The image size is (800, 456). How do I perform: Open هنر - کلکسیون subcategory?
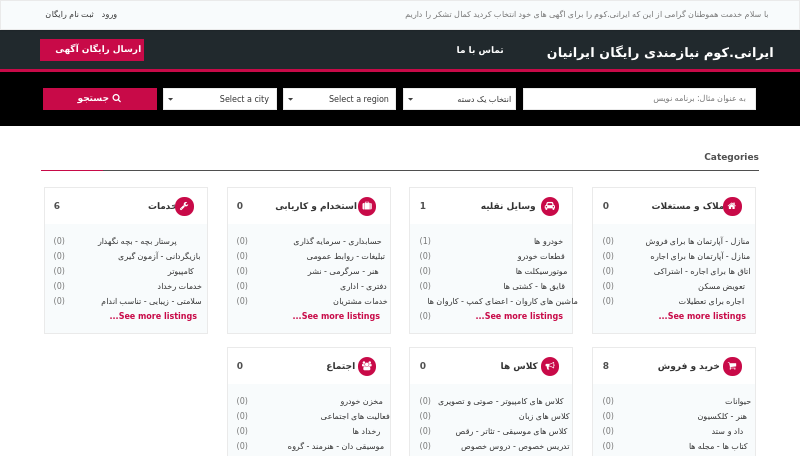point(721,417)
